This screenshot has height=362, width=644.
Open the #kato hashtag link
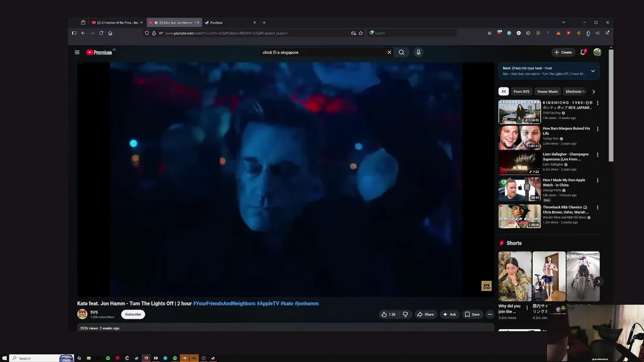[287, 304]
